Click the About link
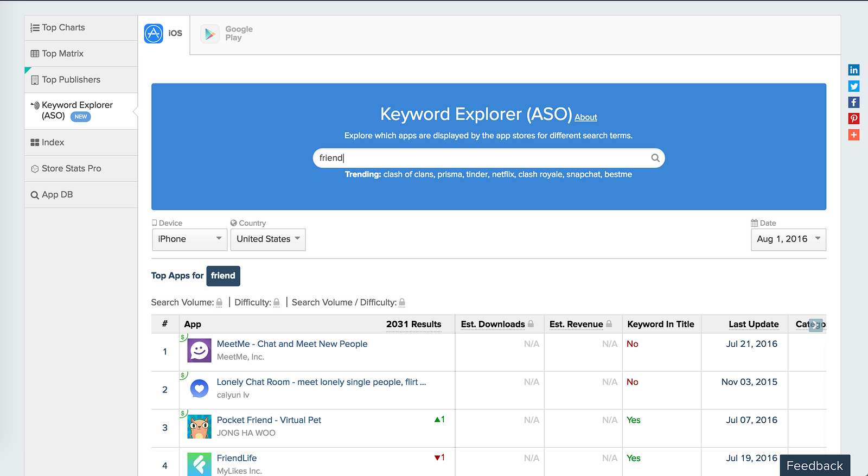Image resolution: width=868 pixels, height=476 pixels. [586, 117]
